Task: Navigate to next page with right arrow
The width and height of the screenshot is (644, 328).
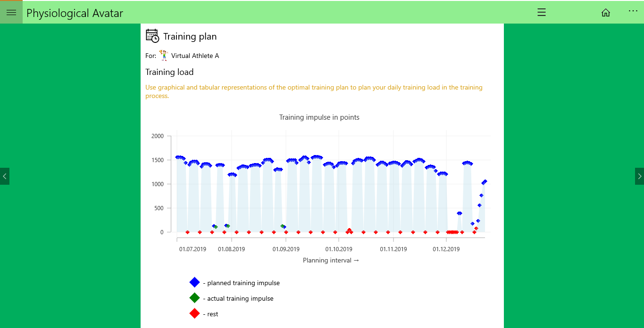Action: pos(639,176)
